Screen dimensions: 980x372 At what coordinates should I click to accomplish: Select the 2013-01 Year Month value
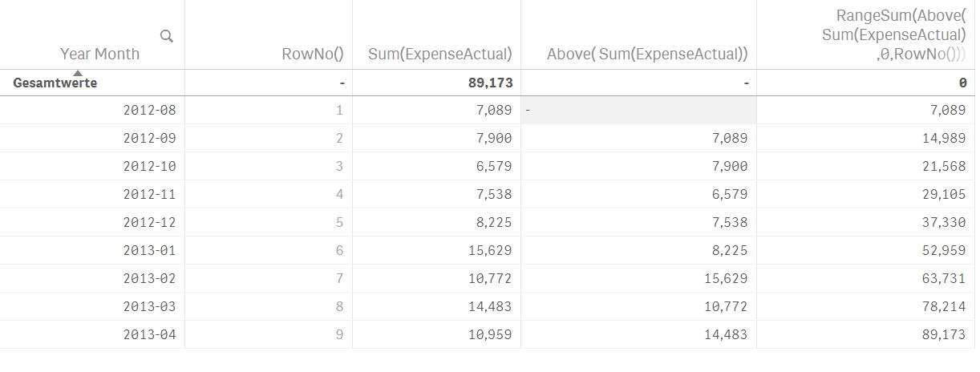point(149,250)
